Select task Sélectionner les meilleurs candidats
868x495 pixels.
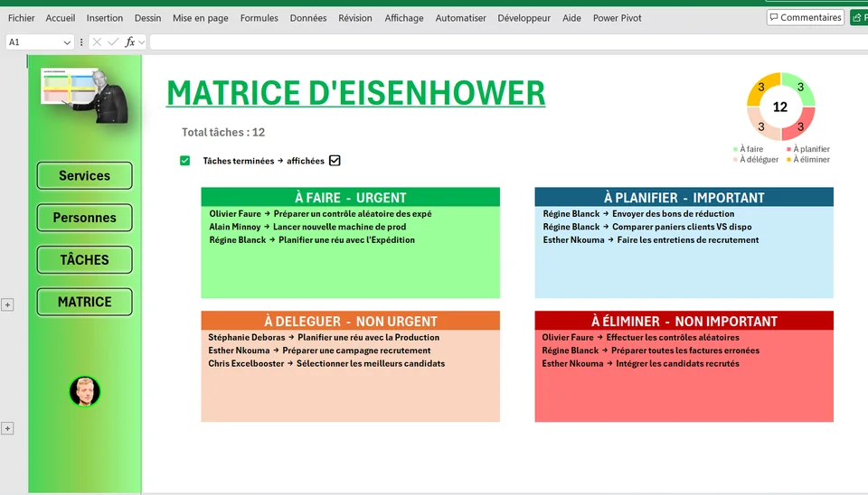coord(371,364)
